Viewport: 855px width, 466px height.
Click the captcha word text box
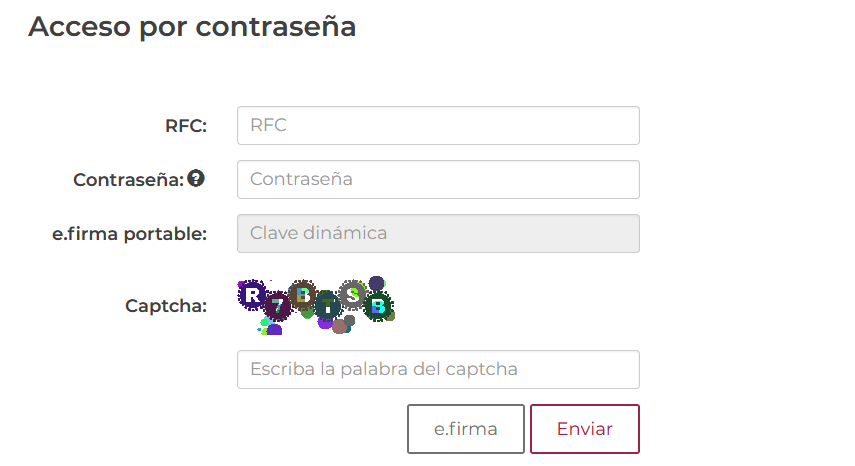point(438,369)
